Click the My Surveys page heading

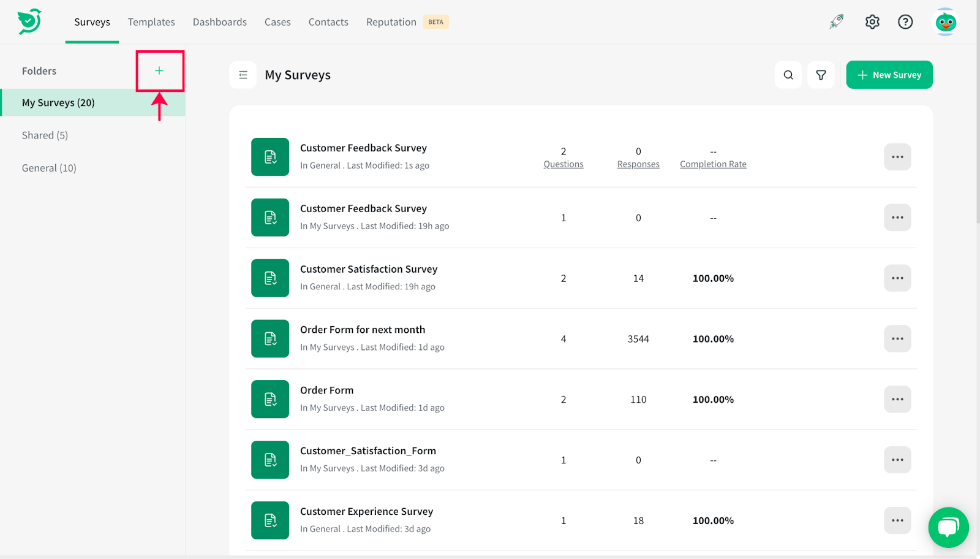click(x=298, y=75)
